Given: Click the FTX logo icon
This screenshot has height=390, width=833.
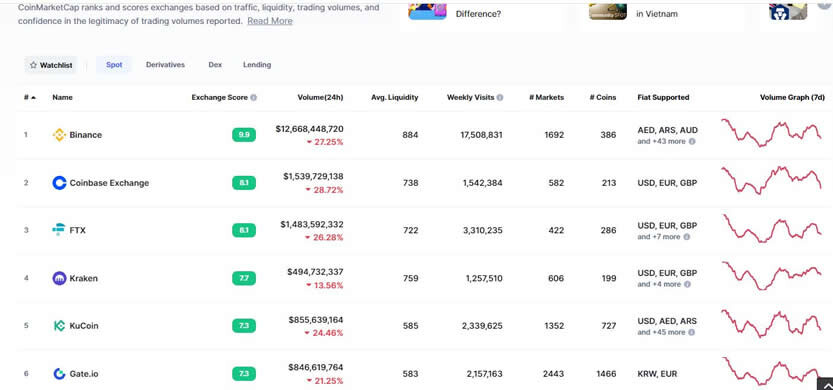Looking at the screenshot, I should pos(59,230).
